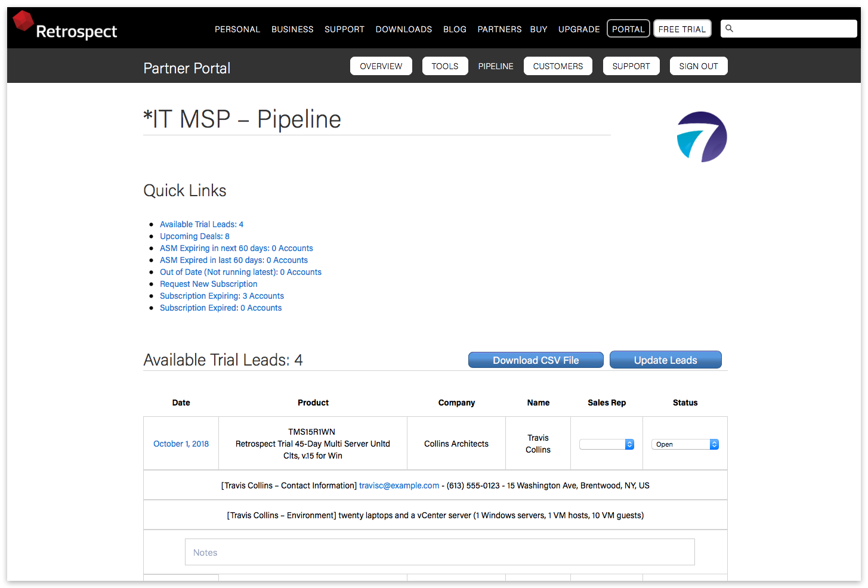This screenshot has height=588, width=868.
Task: Click the Partner Portal heading
Action: (x=187, y=68)
